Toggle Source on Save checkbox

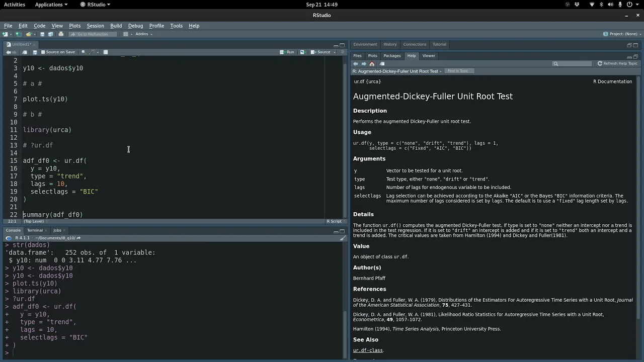pyautogui.click(x=43, y=52)
